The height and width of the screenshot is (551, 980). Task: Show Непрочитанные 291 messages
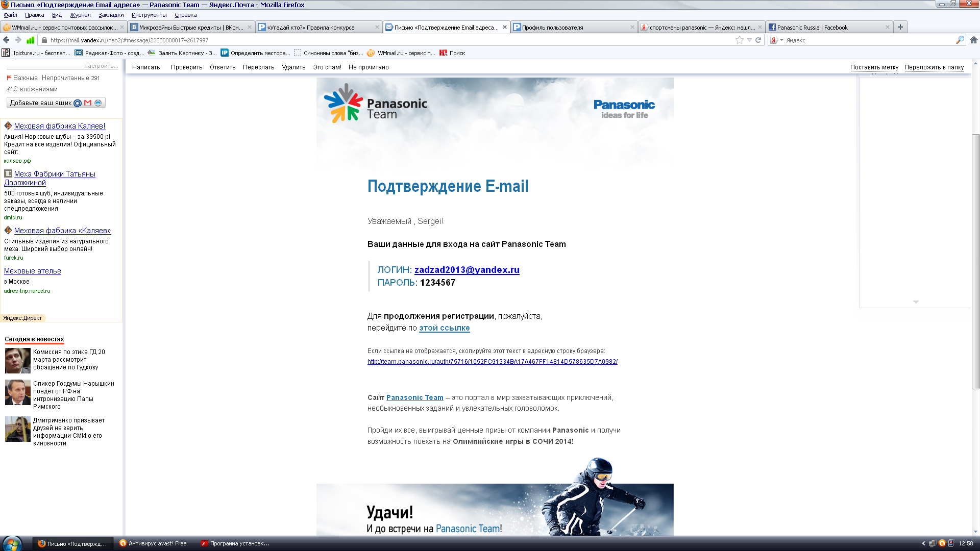click(71, 78)
